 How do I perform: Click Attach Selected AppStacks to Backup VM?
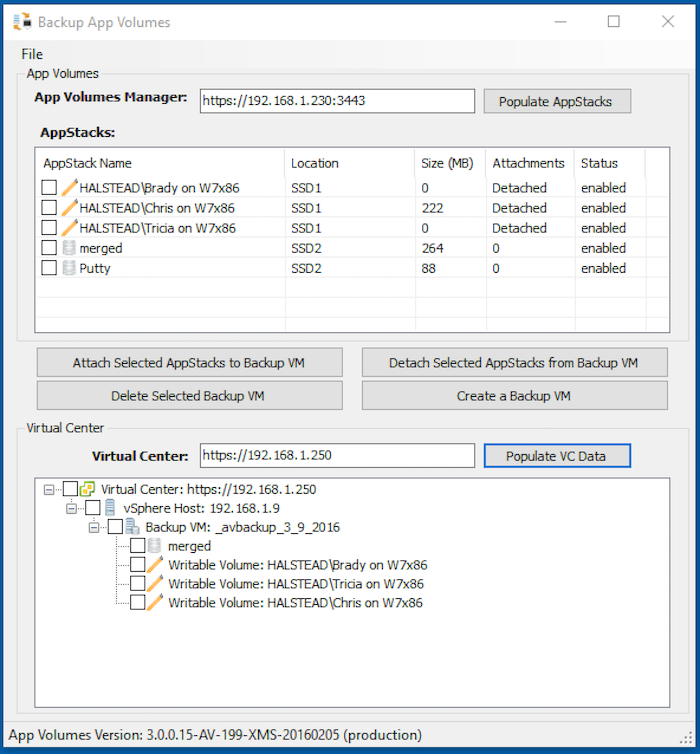click(189, 363)
